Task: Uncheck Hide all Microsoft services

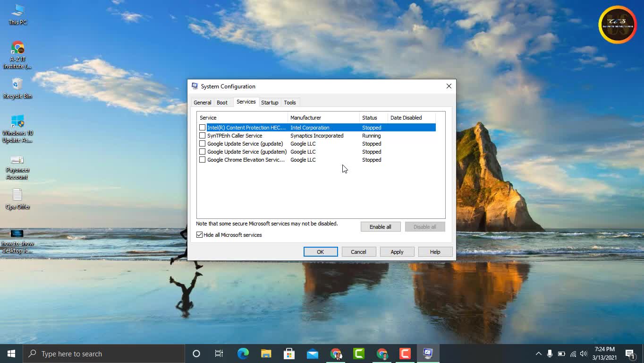Action: coord(200,235)
